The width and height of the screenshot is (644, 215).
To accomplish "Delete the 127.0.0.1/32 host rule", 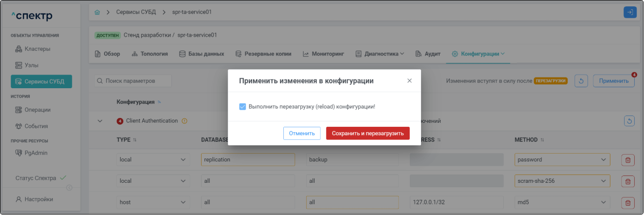I will 627,202.
